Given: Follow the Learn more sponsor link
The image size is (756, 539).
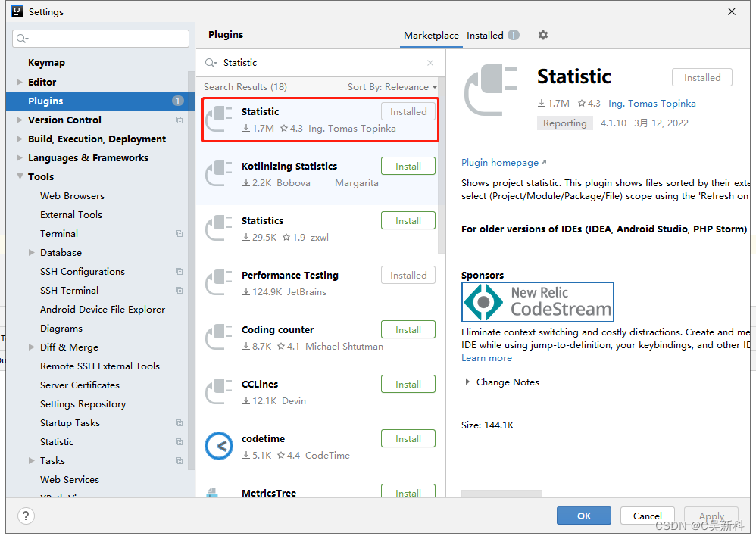Looking at the screenshot, I should pos(486,358).
